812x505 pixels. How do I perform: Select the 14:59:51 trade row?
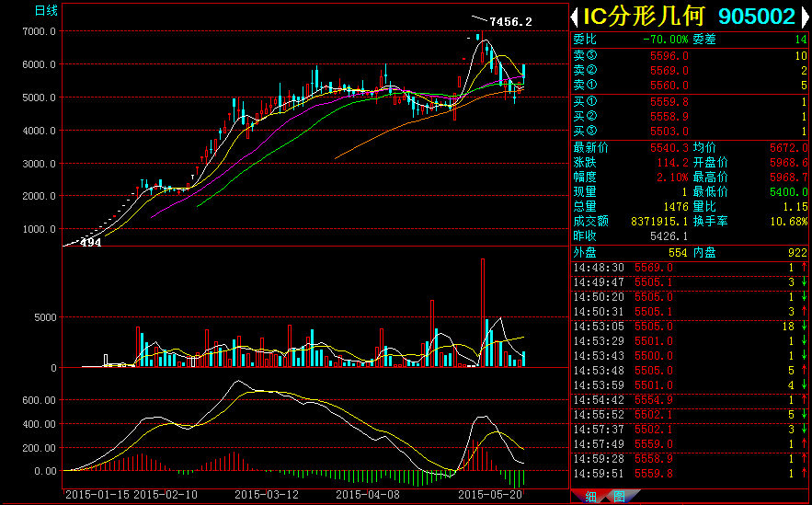[691, 474]
